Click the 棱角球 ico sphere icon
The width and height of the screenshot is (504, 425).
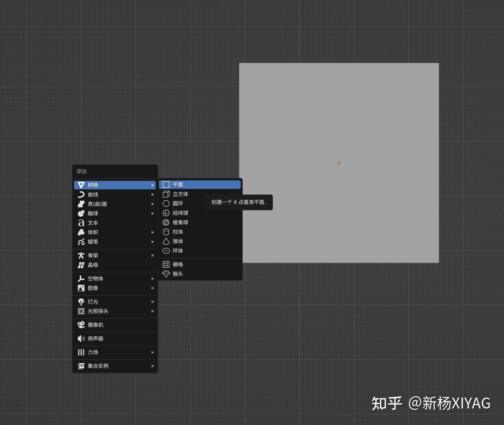click(166, 222)
